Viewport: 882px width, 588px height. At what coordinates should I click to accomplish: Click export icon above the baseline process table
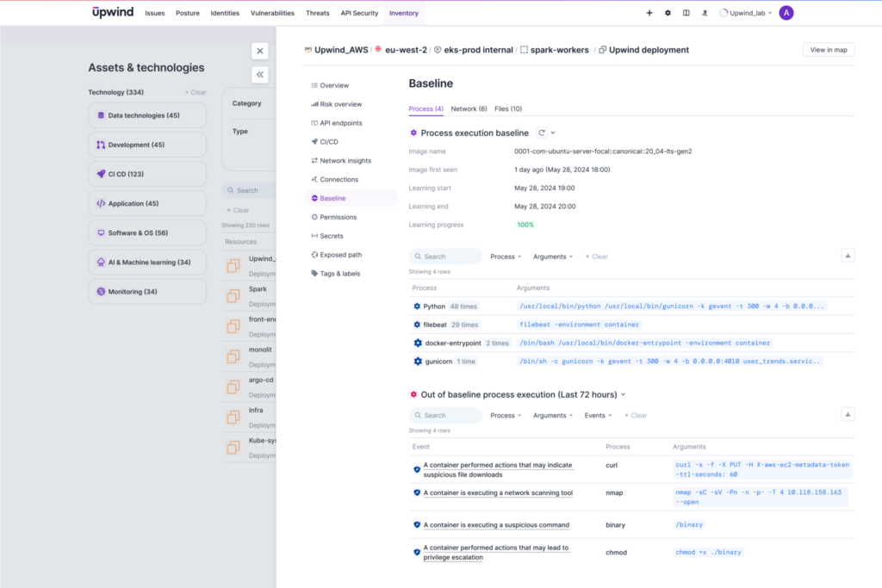click(x=848, y=256)
